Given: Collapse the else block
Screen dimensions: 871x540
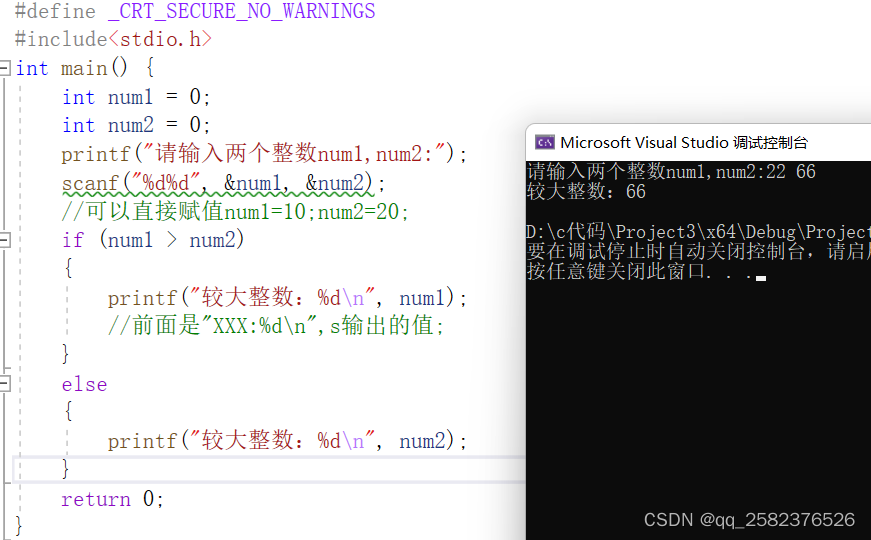Looking at the screenshot, I should click(x=4, y=384).
